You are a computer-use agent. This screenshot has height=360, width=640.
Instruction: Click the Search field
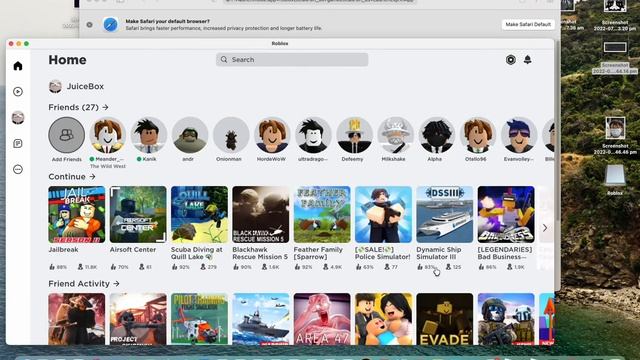click(292, 60)
